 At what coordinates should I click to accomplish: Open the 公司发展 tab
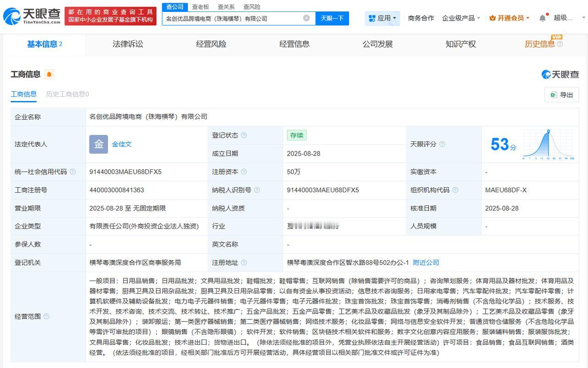[378, 44]
